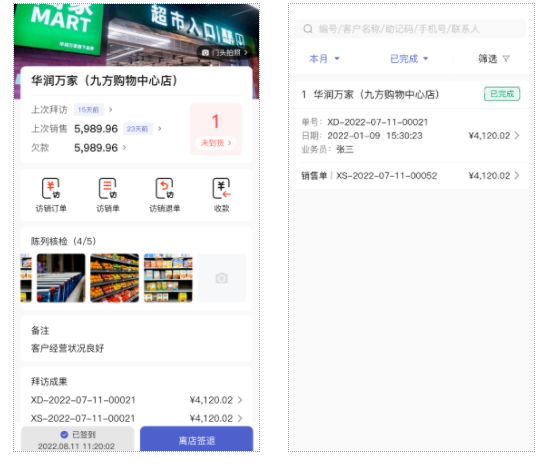Open order XD-2022-07-11-00021 detail chevron
560x467 pixels.
[517, 136]
